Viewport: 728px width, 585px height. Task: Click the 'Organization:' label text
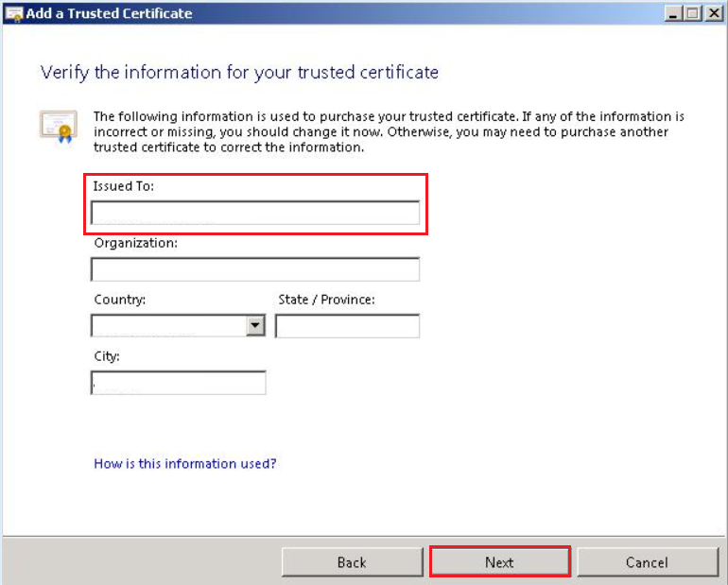tap(135, 243)
